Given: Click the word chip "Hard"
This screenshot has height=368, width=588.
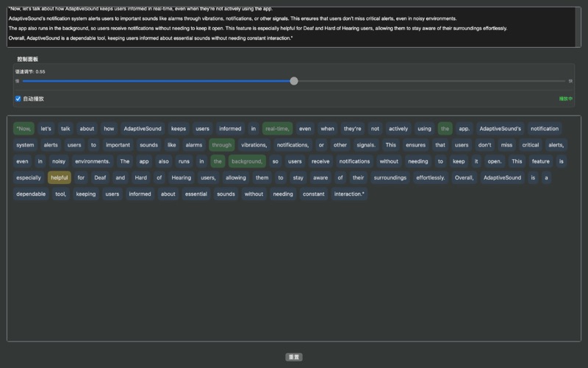Looking at the screenshot, I should click(141, 177).
